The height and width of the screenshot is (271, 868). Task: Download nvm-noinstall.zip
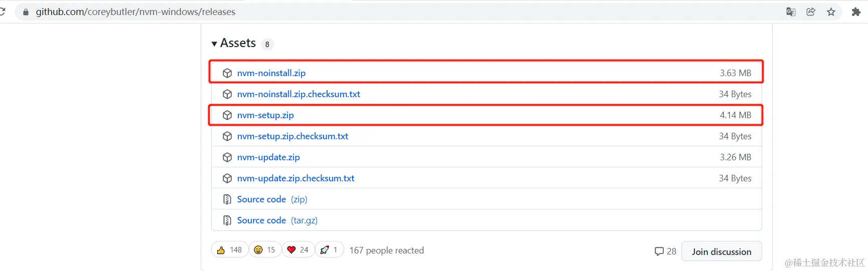coord(271,73)
